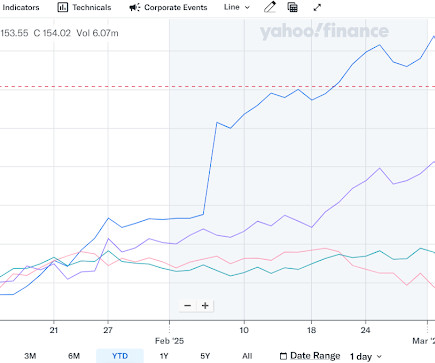The height and width of the screenshot is (363, 435).
Task: Open Corporate Events options
Action: click(176, 7)
